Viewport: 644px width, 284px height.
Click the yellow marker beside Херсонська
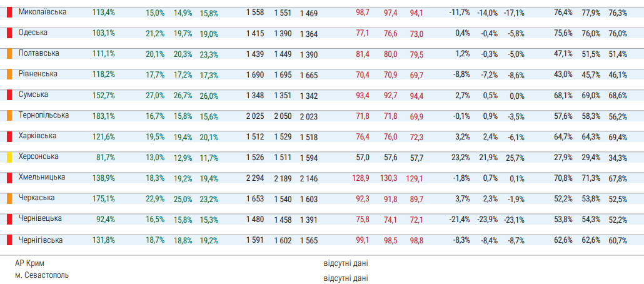tap(9, 157)
